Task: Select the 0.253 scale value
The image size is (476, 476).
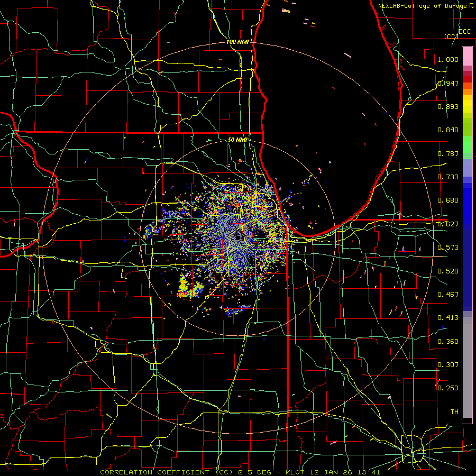Action: click(x=448, y=388)
